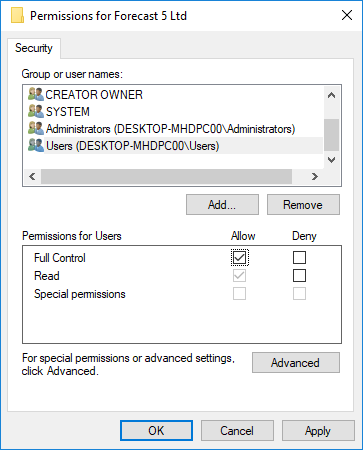Screen dimensions: 363x450
Task: Click the horizontal scrollbar right arrow
Action: click(x=315, y=176)
